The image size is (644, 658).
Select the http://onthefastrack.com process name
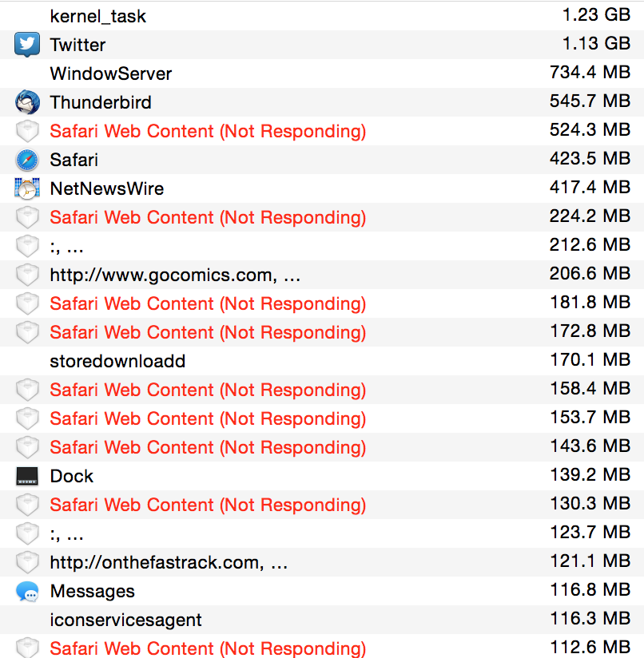click(169, 563)
